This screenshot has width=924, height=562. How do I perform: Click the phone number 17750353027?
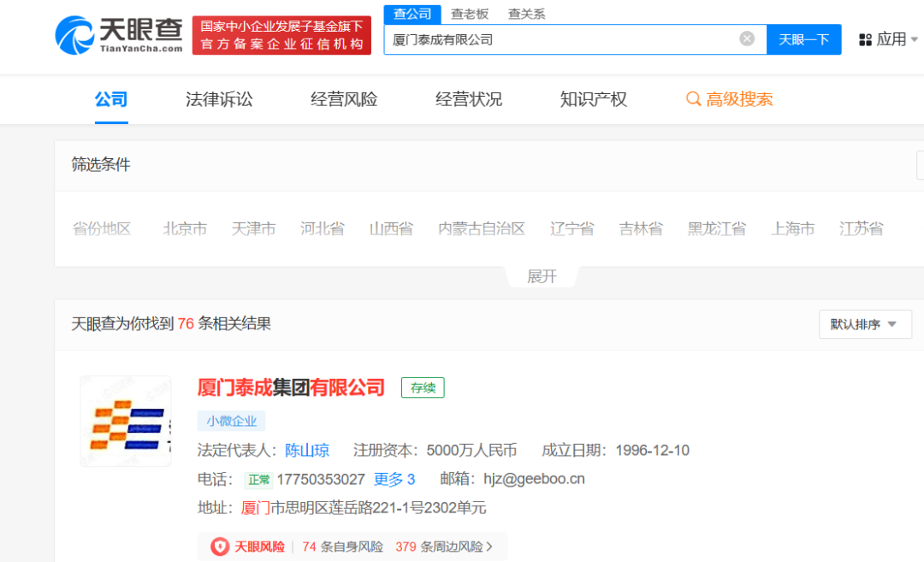tap(321, 480)
